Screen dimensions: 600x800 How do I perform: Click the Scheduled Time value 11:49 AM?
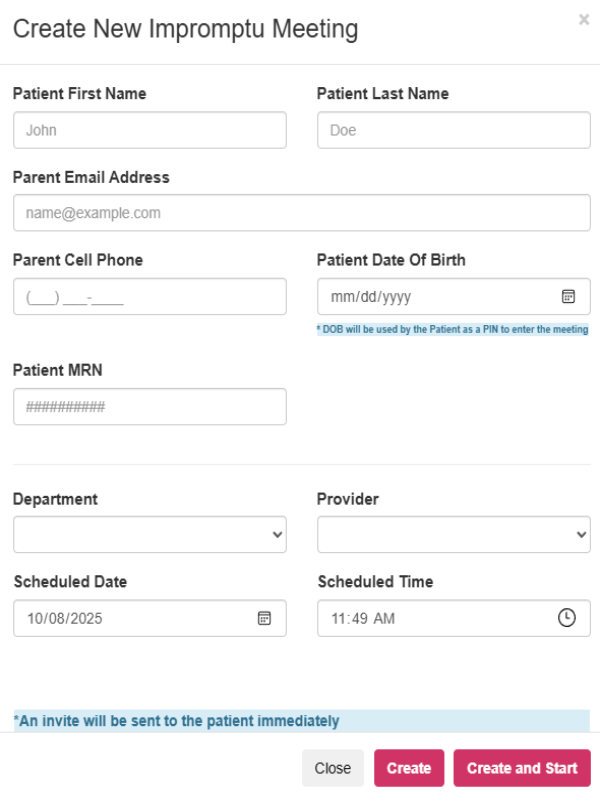click(363, 619)
